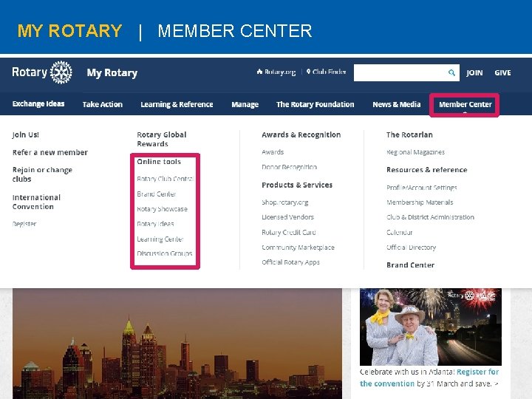Click the search magnifier icon

coord(451,72)
